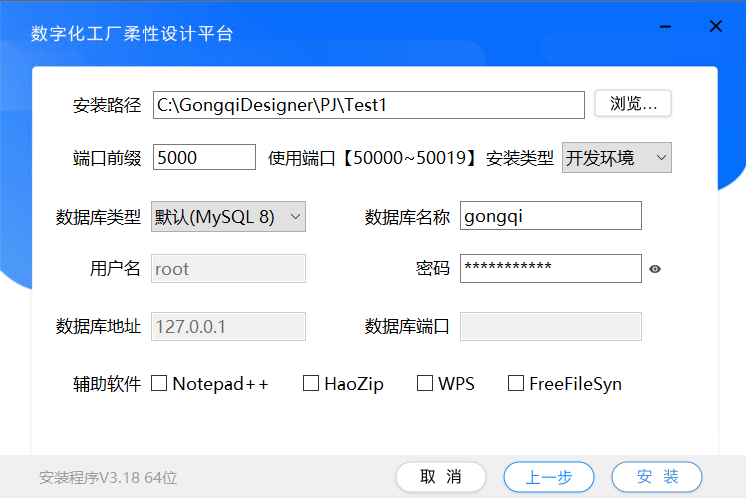
Task: Click the 安装路径 path field
Action: (368, 105)
